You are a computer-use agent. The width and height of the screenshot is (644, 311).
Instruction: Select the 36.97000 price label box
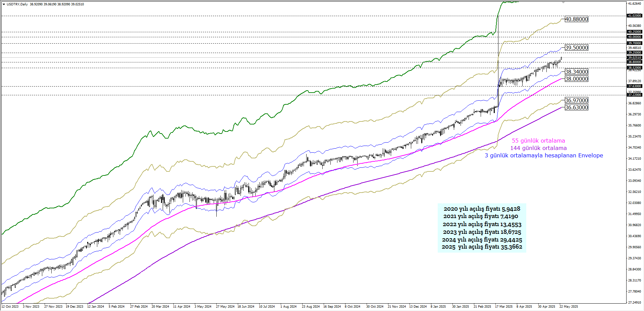pyautogui.click(x=576, y=100)
